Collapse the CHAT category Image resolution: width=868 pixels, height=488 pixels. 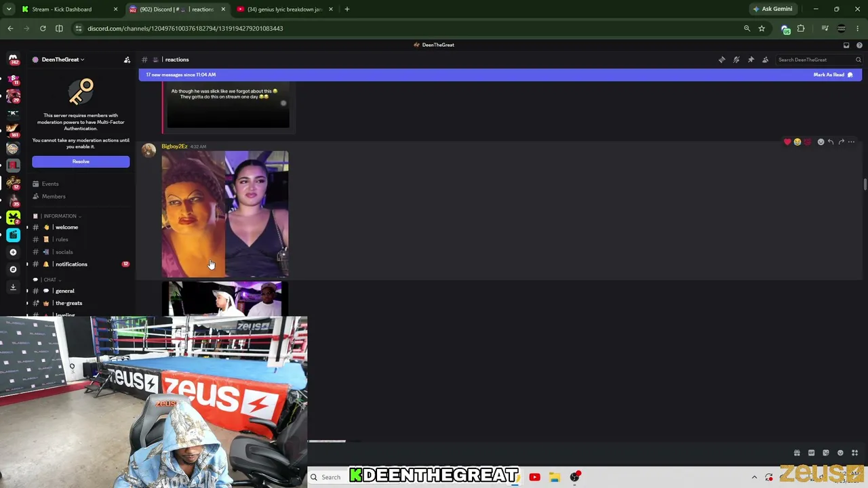click(50, 280)
